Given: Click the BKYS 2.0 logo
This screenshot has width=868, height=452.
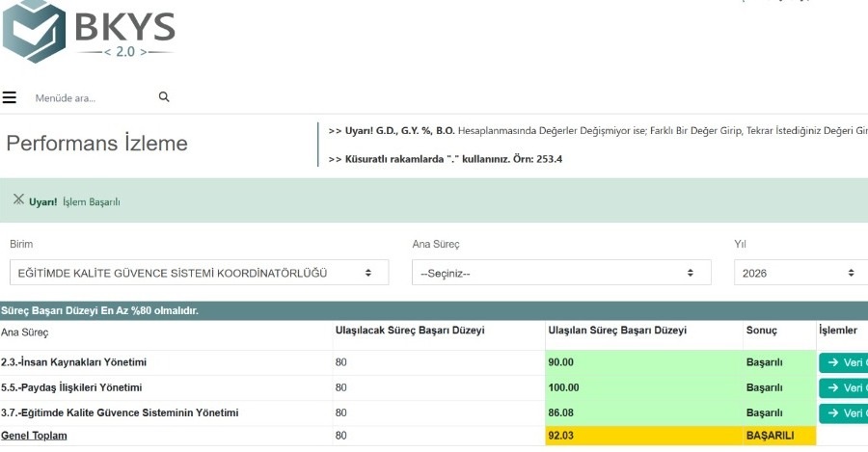Looking at the screenshot, I should [89, 32].
